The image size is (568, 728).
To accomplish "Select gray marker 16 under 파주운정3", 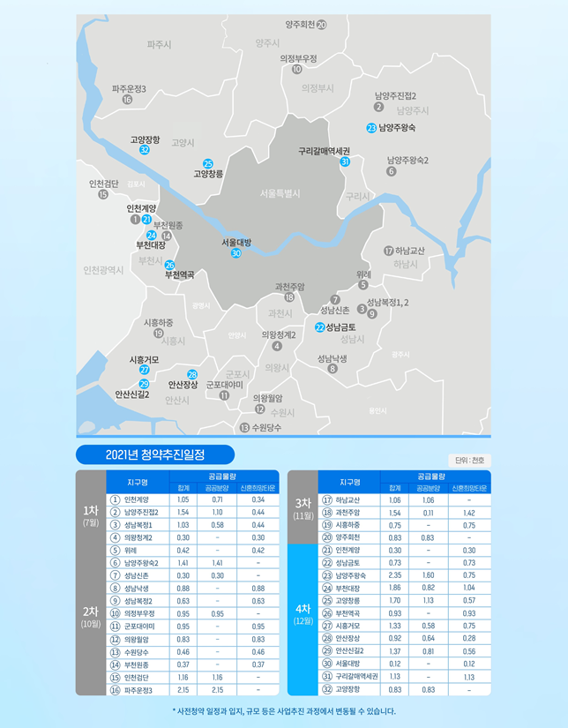I will pos(127,100).
